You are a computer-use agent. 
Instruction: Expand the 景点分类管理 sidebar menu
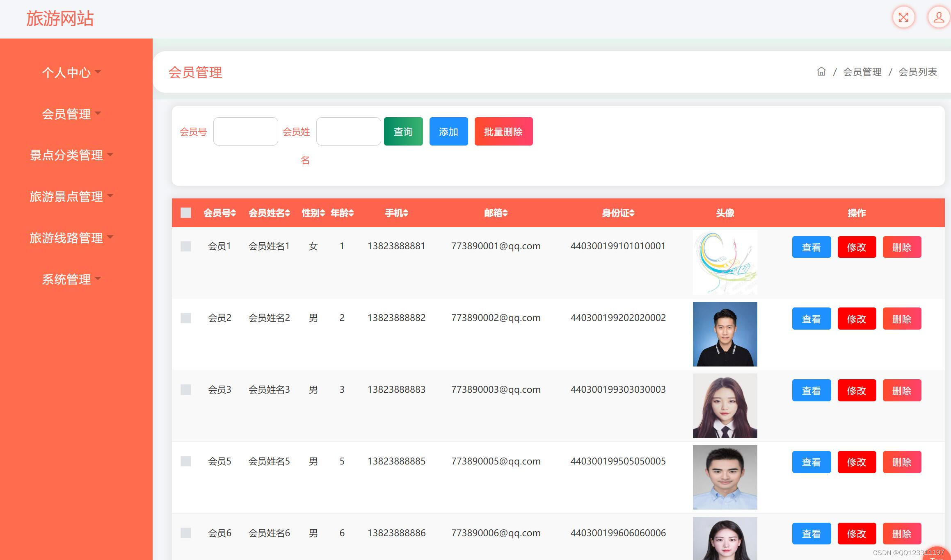tap(71, 155)
